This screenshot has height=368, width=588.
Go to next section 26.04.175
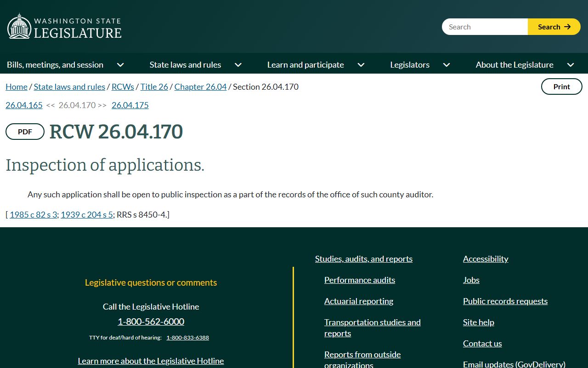pos(130,105)
